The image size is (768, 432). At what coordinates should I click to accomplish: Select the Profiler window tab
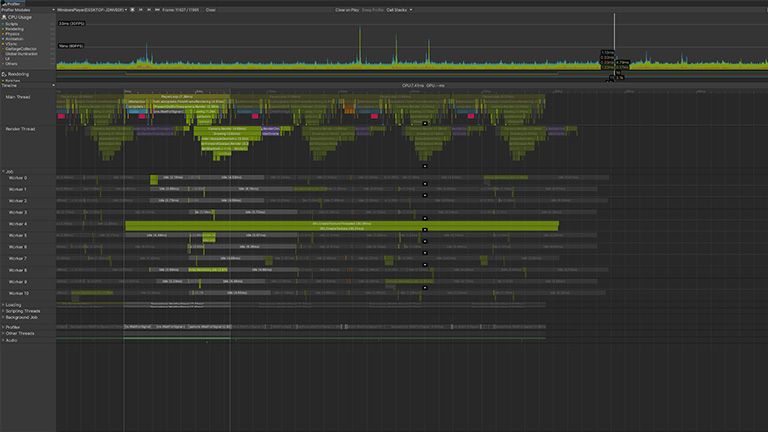12,3
